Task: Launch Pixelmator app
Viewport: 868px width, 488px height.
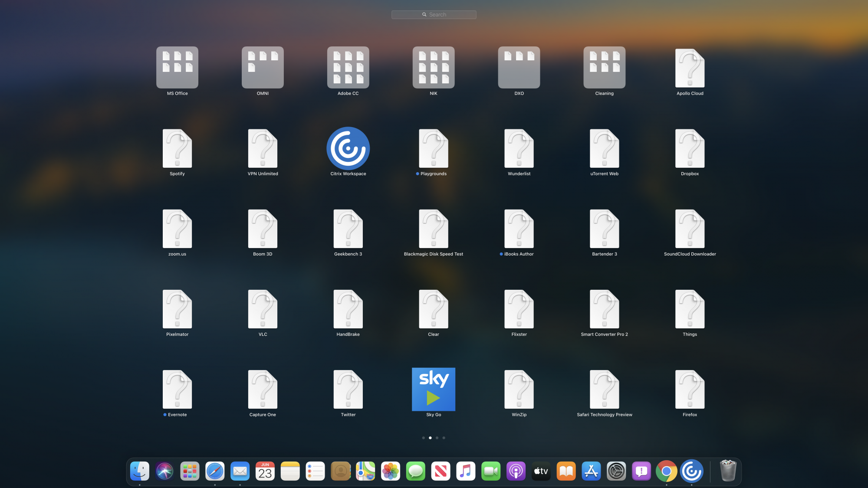Action: tap(177, 309)
